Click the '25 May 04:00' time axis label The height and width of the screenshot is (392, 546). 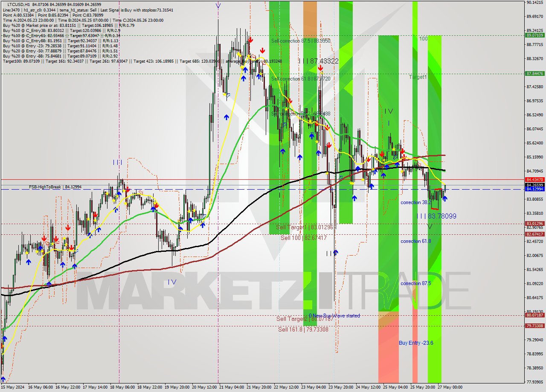[x=395, y=387]
